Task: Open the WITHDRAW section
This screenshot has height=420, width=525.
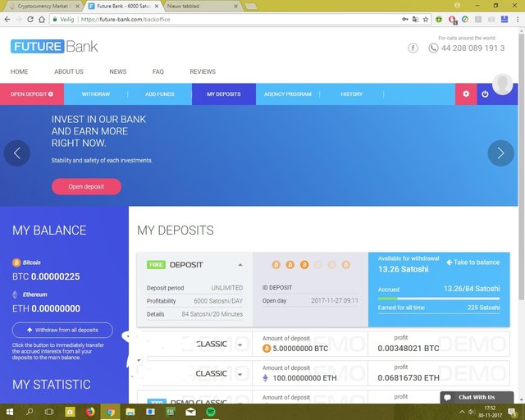Action: [x=96, y=94]
